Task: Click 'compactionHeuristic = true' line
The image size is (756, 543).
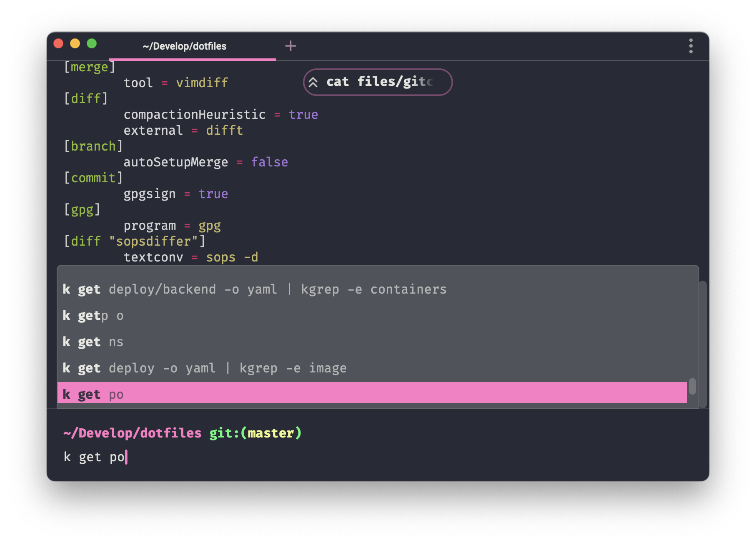Action: 221,115
